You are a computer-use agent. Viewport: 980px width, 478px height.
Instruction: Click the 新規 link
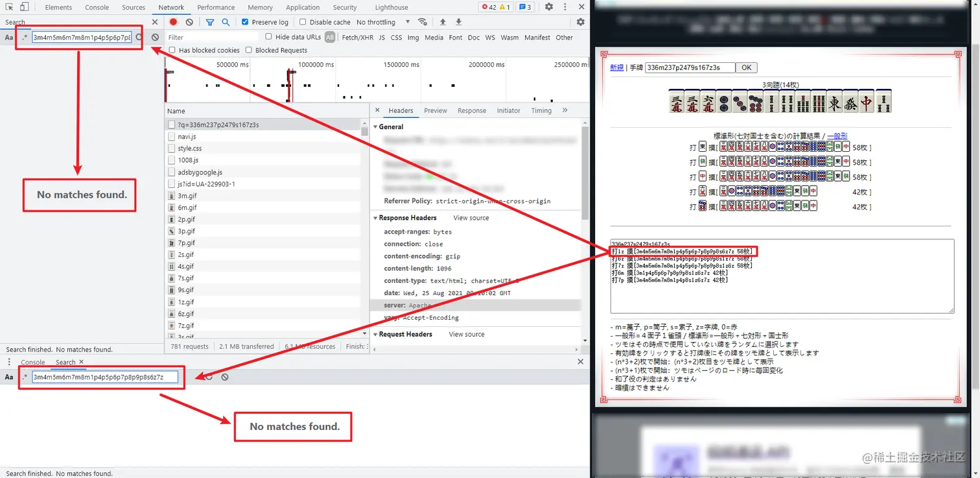pyautogui.click(x=617, y=67)
